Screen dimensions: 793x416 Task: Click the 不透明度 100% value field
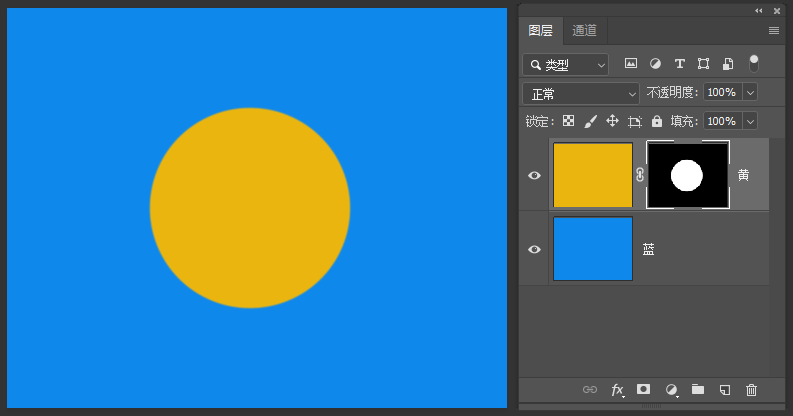[723, 93]
